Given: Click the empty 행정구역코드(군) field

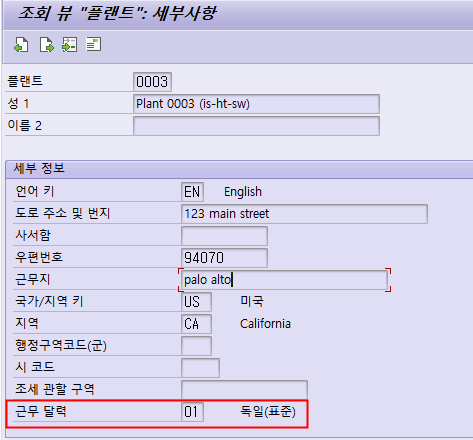Looking at the screenshot, I should [196, 346].
